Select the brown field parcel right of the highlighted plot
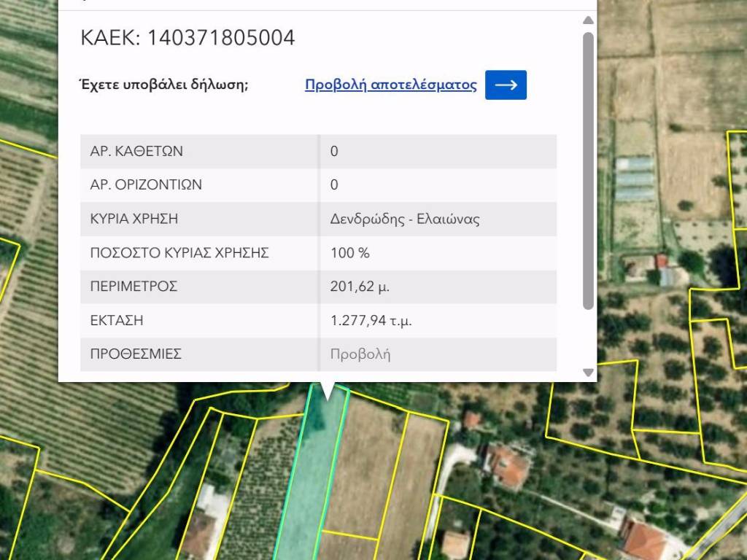 click(361, 467)
